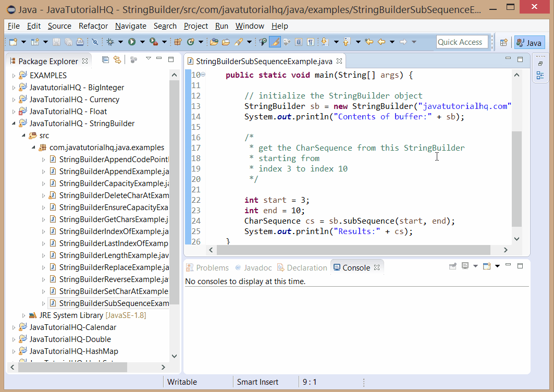Expand the EXAMPLES project in Package Explorer
This screenshot has height=392, width=554.
(15, 75)
